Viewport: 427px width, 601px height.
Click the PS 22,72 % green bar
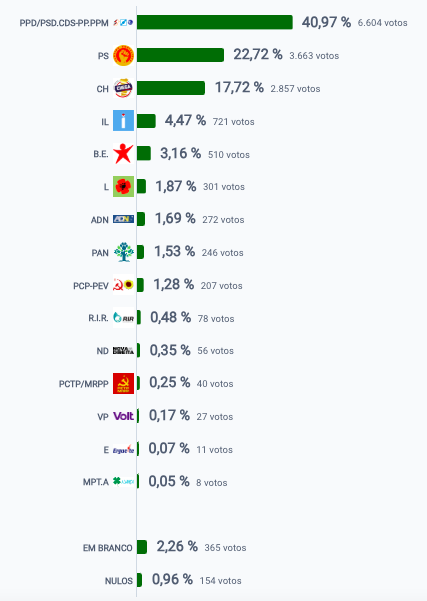pyautogui.click(x=180, y=55)
